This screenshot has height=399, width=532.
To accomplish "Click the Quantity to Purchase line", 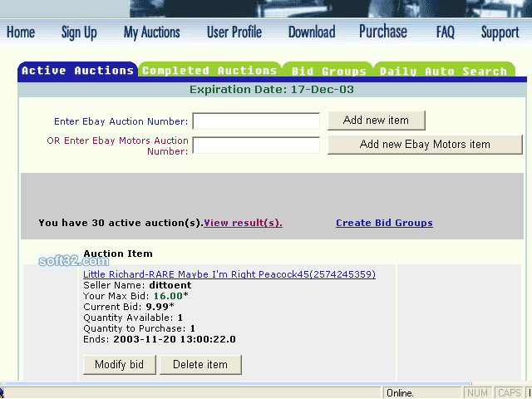I will click(139, 328).
